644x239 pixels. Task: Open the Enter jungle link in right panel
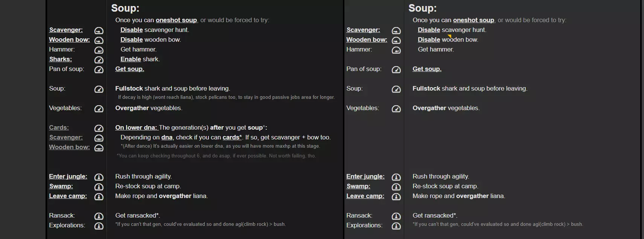(365, 176)
